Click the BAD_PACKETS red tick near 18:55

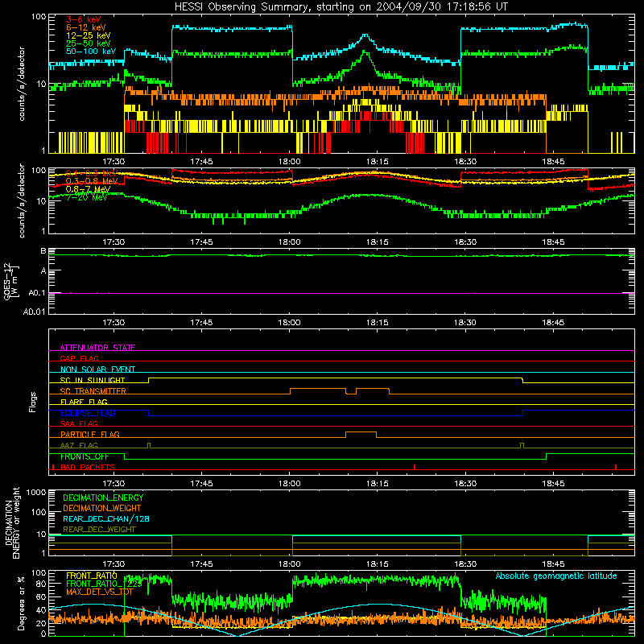tap(616, 467)
